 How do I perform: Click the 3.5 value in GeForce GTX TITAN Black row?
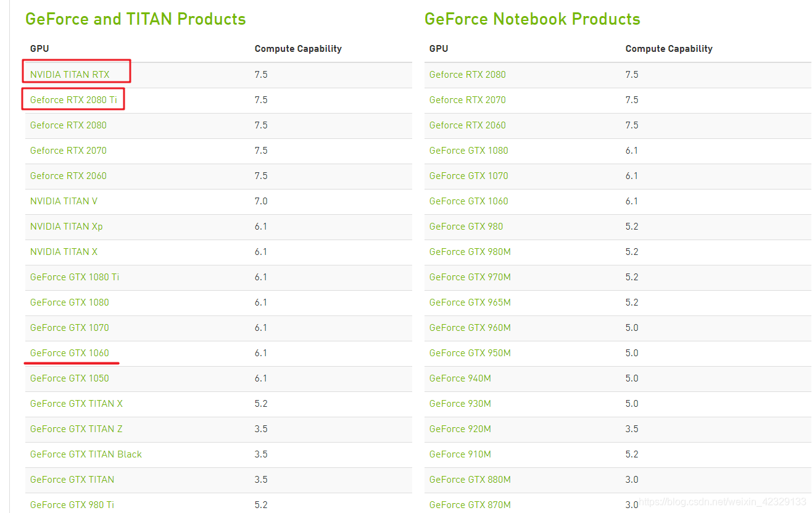click(x=261, y=454)
